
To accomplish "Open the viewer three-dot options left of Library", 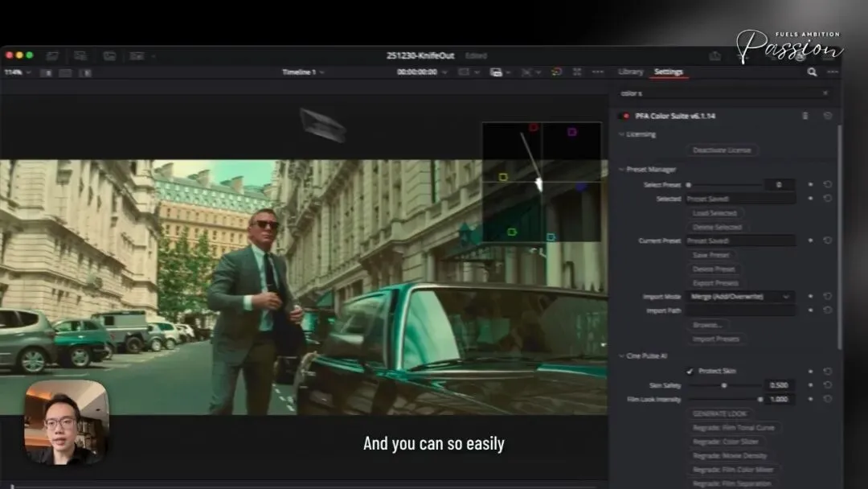I will (598, 72).
